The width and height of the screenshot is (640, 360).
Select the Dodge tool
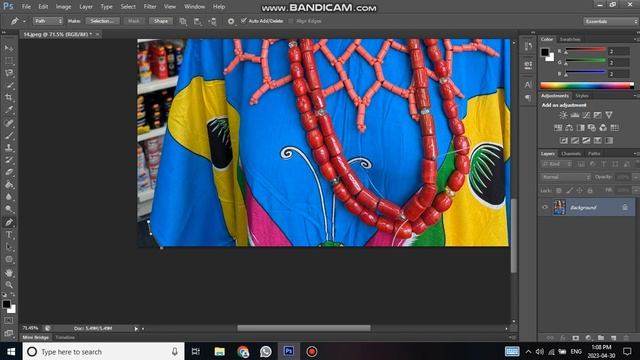coord(9,209)
